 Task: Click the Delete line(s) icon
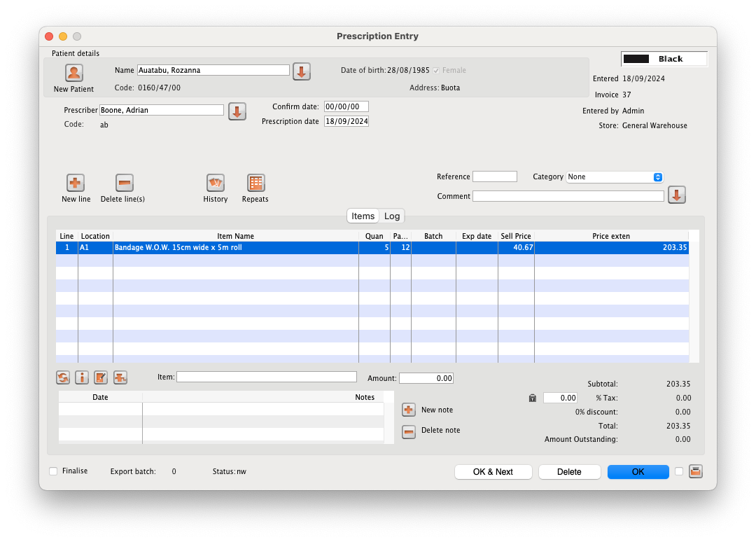(124, 183)
